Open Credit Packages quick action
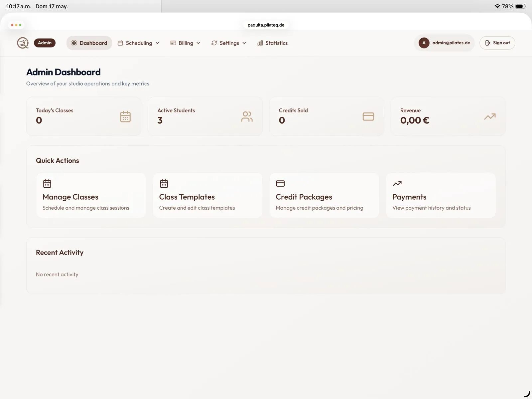 (x=324, y=195)
